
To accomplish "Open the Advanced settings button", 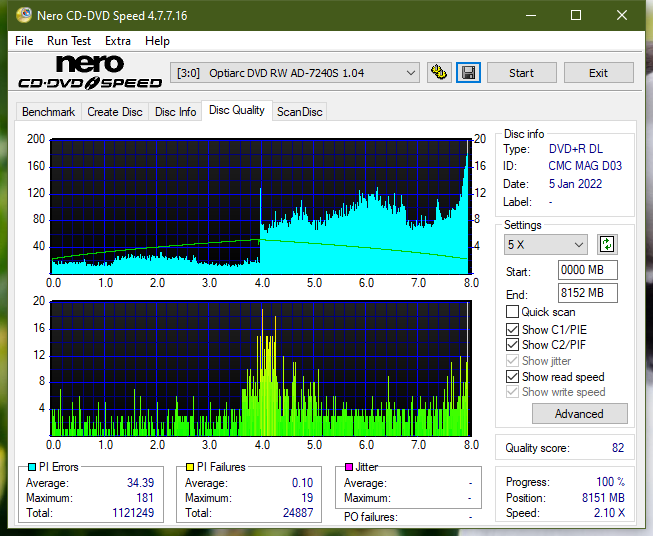I will click(579, 414).
